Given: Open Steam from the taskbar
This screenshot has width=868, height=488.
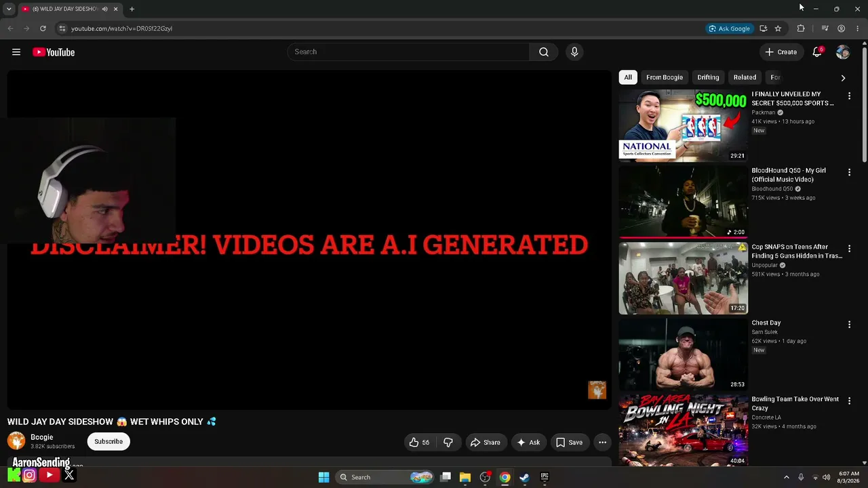Looking at the screenshot, I should point(524,477).
